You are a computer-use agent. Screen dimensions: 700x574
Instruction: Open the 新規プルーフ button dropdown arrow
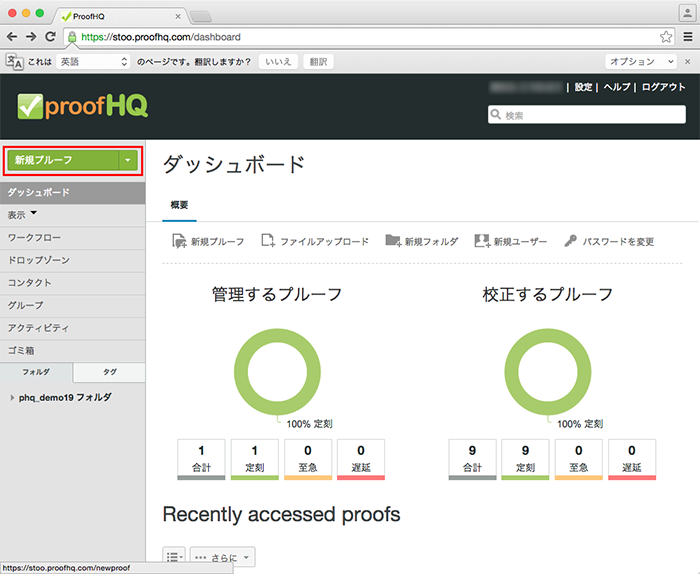pyautogui.click(x=128, y=160)
